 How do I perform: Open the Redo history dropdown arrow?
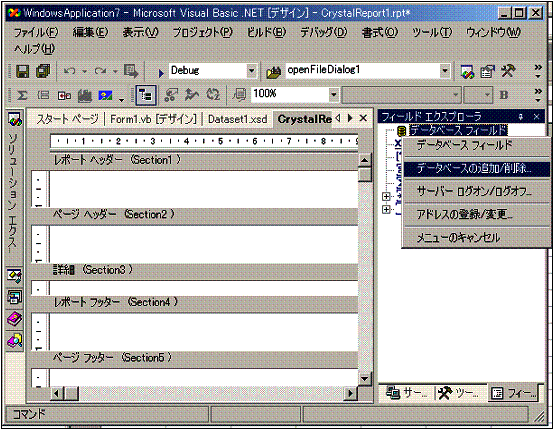(115, 72)
